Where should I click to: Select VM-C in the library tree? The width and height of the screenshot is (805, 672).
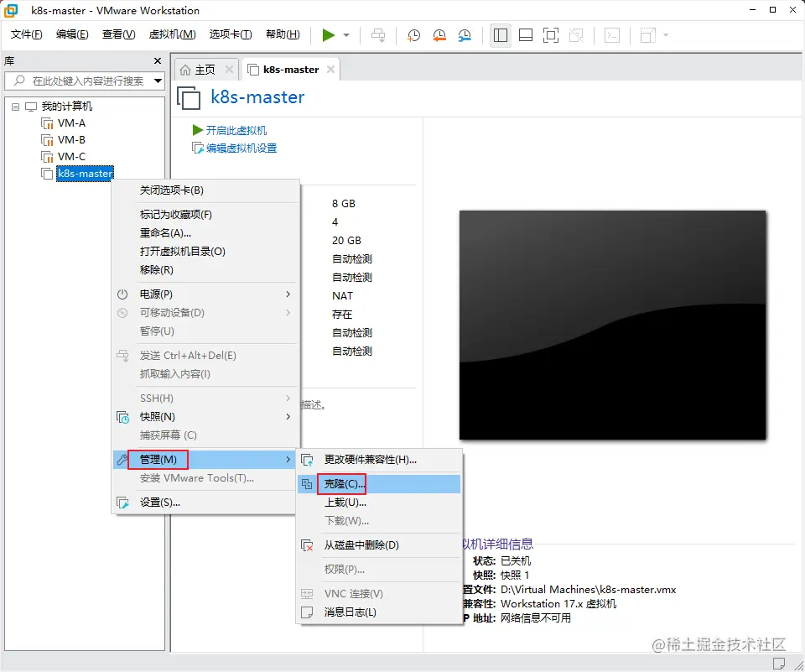point(71,157)
